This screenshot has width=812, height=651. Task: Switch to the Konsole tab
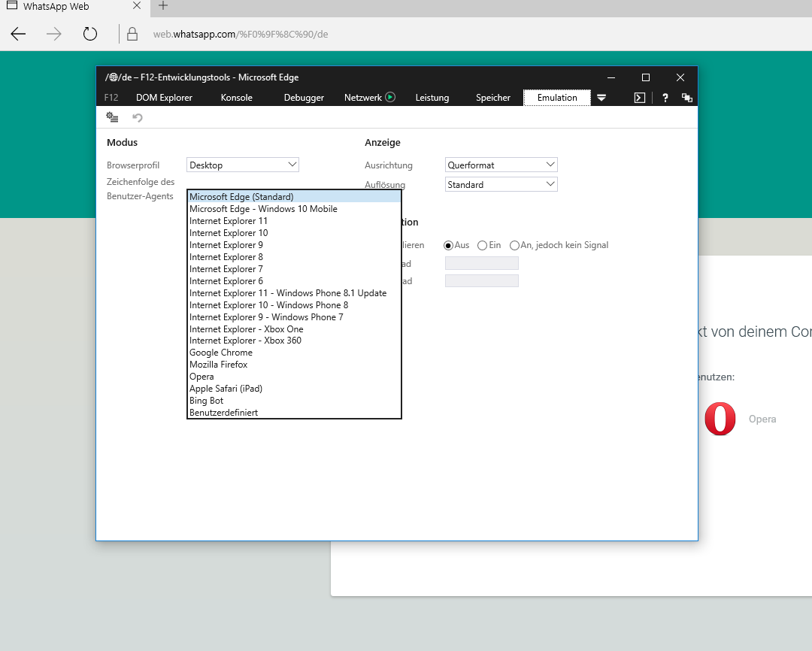point(237,98)
